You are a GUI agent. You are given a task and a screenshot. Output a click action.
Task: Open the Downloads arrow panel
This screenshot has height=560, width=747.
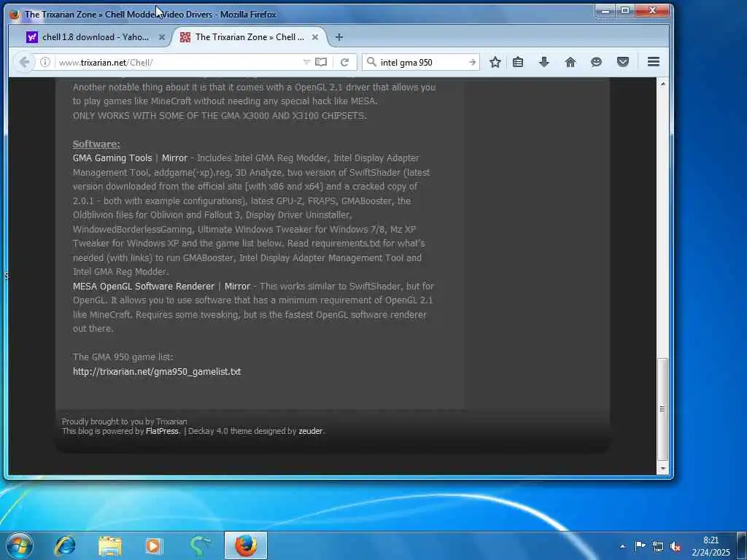tap(544, 62)
